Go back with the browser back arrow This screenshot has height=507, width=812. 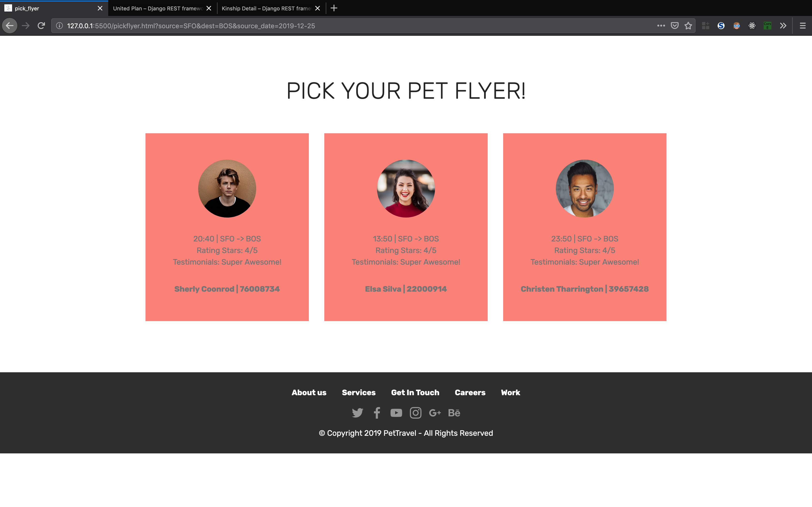(10, 26)
